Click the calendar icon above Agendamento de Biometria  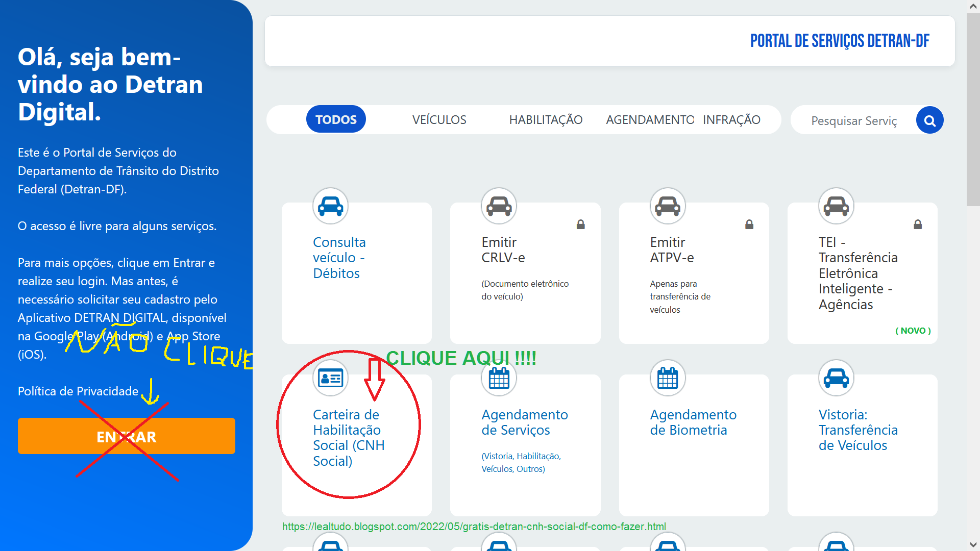pos(668,378)
